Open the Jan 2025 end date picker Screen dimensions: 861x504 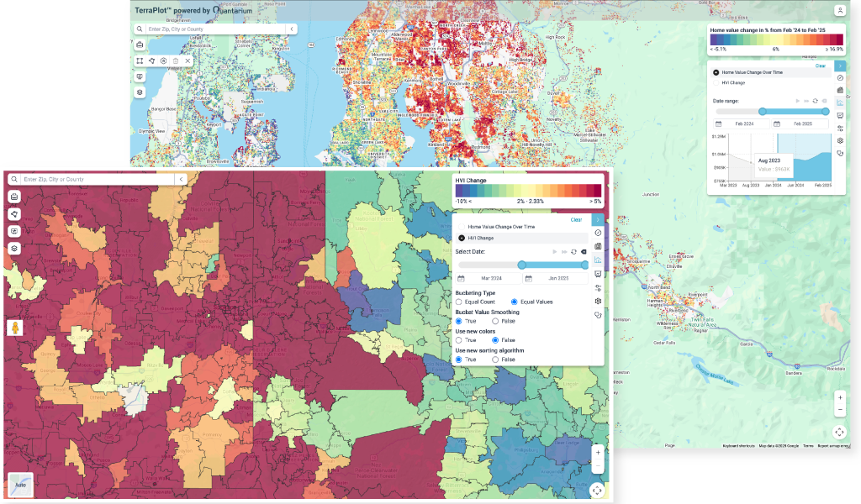tap(556, 279)
